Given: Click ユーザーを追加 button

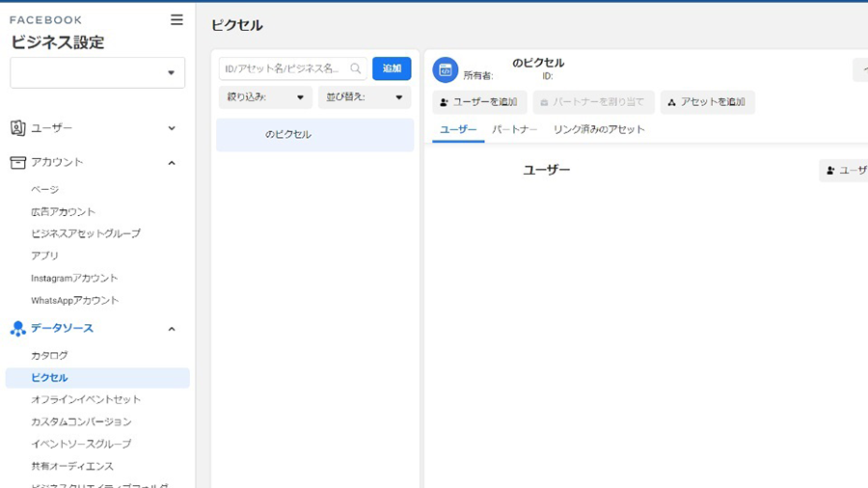Looking at the screenshot, I should pos(479,102).
